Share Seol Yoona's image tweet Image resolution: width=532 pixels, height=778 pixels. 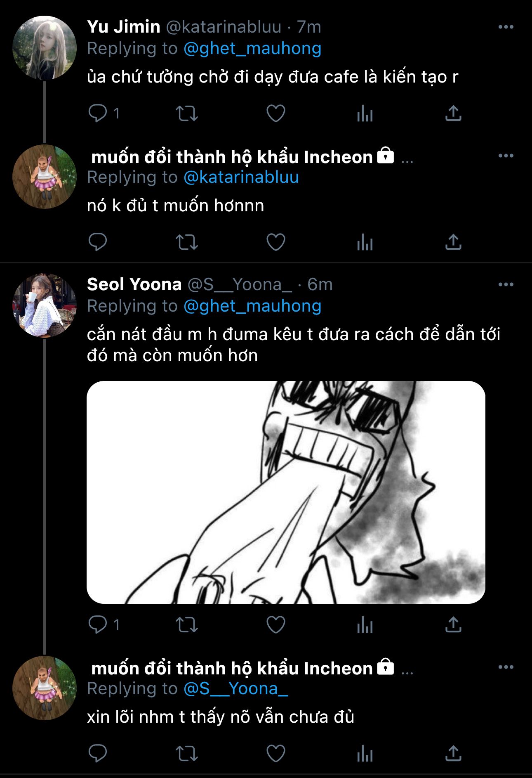tap(453, 625)
